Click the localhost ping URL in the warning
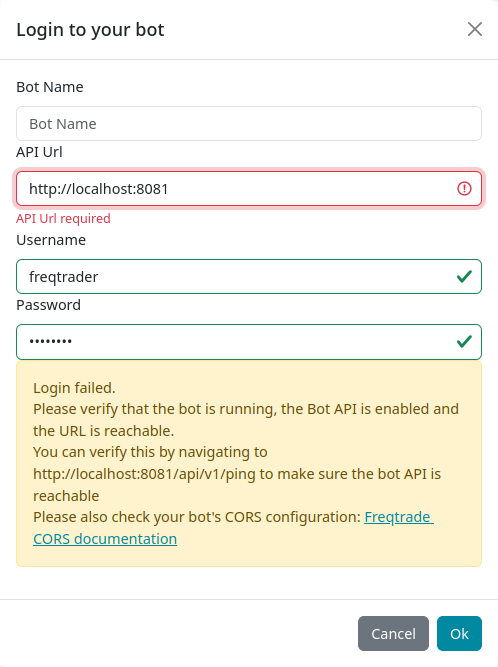Image resolution: width=498 pixels, height=667 pixels. coord(145,474)
